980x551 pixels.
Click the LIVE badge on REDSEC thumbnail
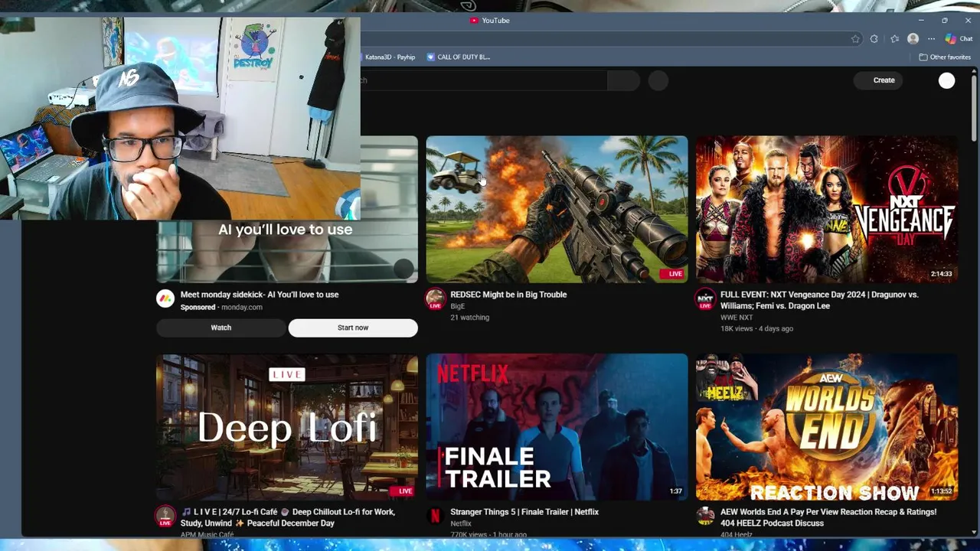pyautogui.click(x=671, y=274)
